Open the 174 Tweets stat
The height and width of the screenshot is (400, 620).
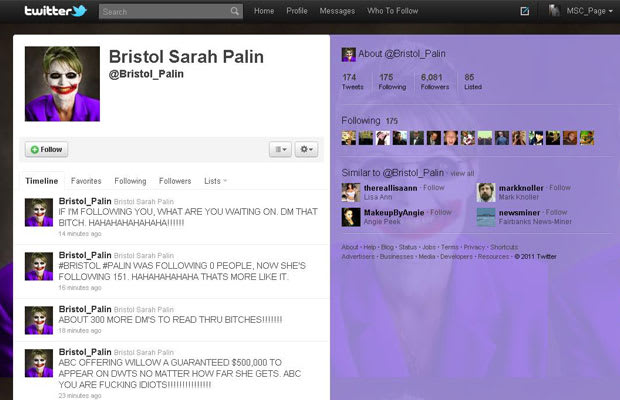click(x=352, y=81)
